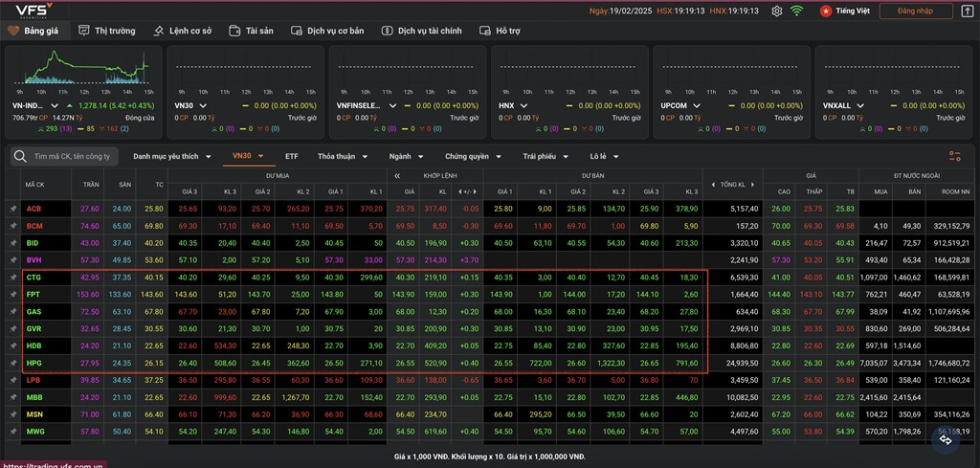The image size is (980, 468).
Task: Sort by the MÃ CK column header
Action: point(34,185)
